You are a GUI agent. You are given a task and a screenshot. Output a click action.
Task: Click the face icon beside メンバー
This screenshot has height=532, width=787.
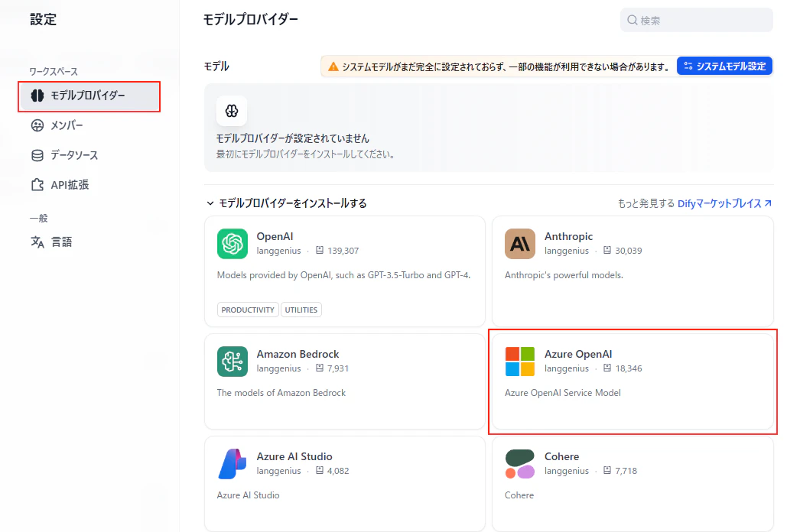37,125
